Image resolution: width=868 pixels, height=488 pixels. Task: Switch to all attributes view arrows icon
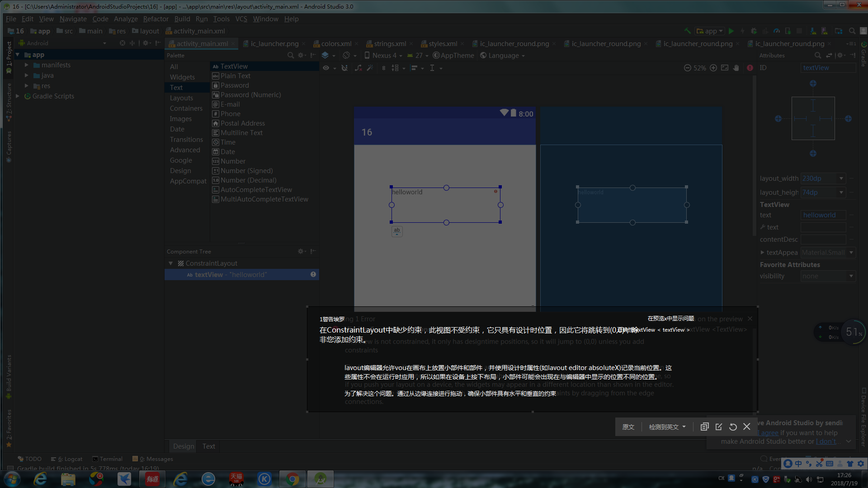coord(829,55)
